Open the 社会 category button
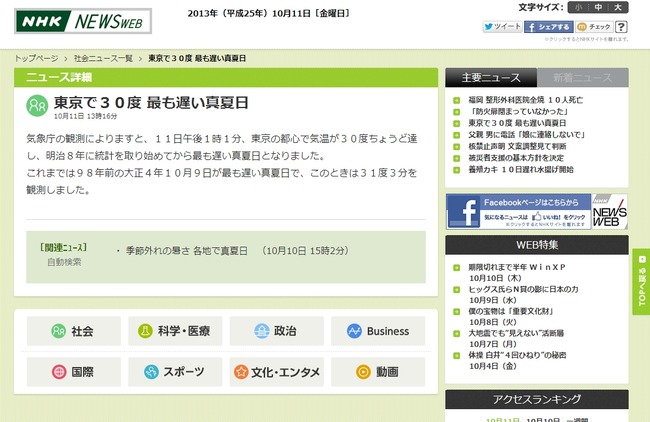 74,331
